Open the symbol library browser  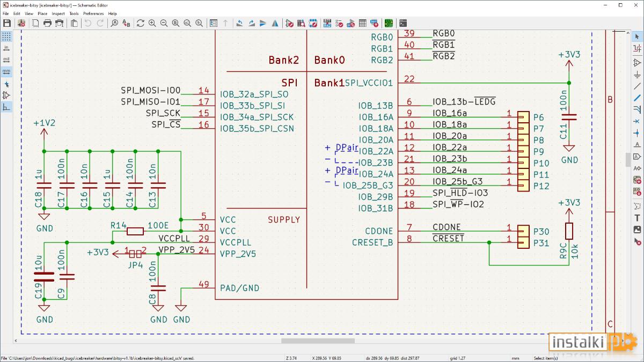click(x=301, y=23)
